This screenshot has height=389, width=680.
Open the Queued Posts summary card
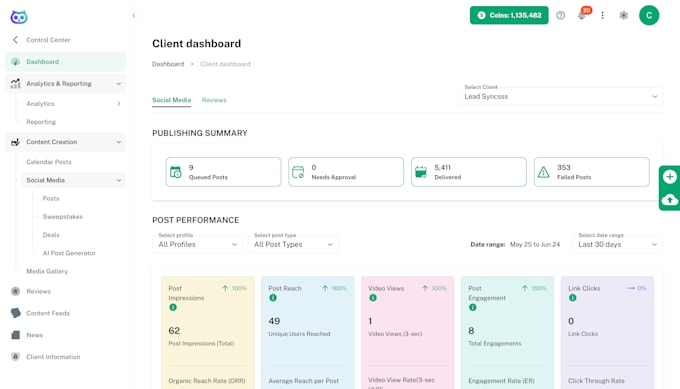click(x=223, y=172)
